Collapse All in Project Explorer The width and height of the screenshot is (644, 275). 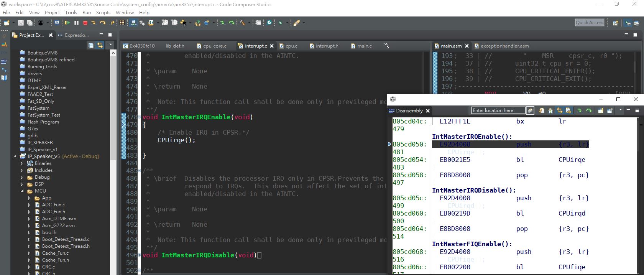[91, 45]
